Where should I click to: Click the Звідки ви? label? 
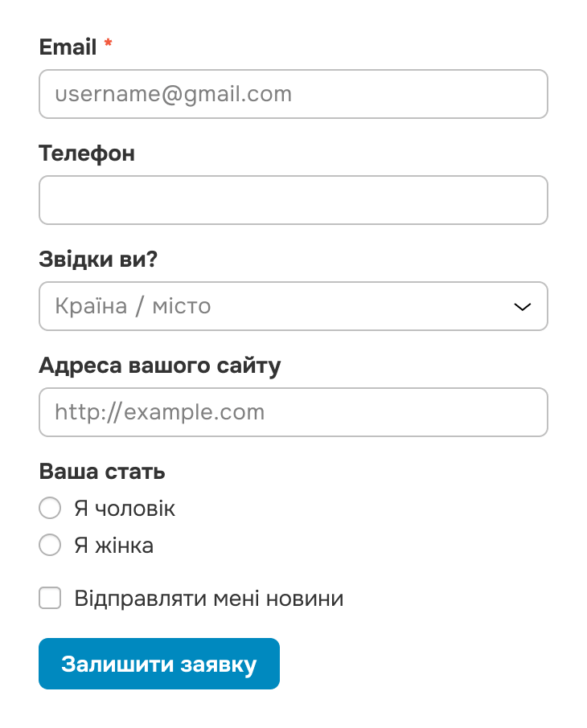tap(96, 260)
